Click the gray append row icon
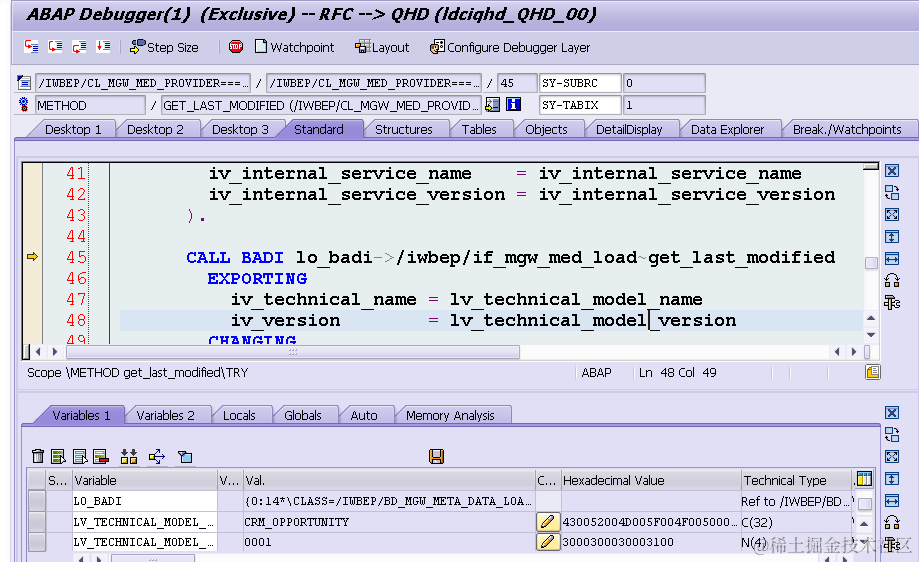This screenshot has height=562, width=919. click(x=80, y=456)
